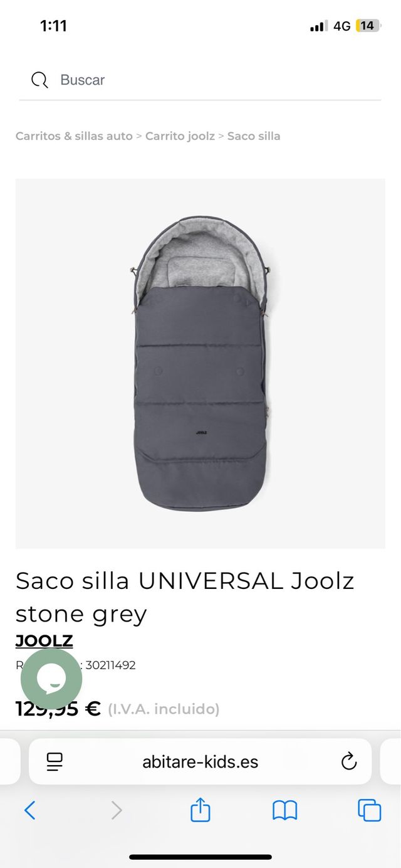This screenshot has width=401, height=868.
Task: Select the Saco silla breadcrumb link
Action: click(254, 136)
